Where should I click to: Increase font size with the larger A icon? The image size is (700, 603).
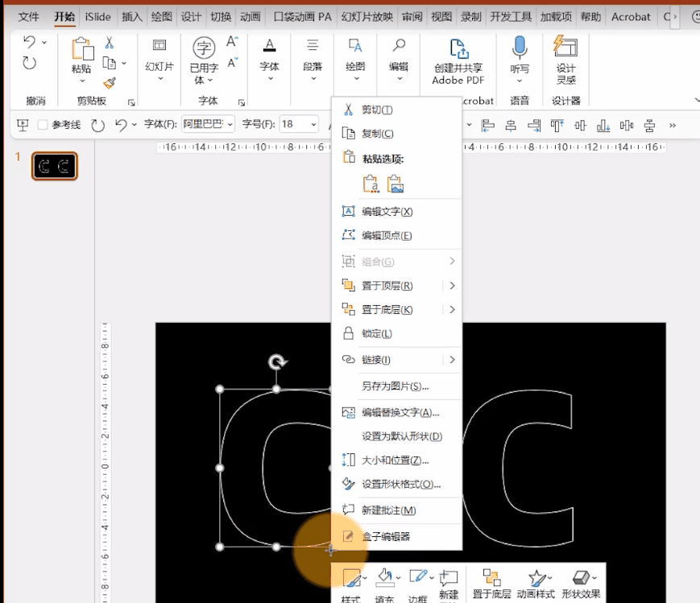(232, 42)
